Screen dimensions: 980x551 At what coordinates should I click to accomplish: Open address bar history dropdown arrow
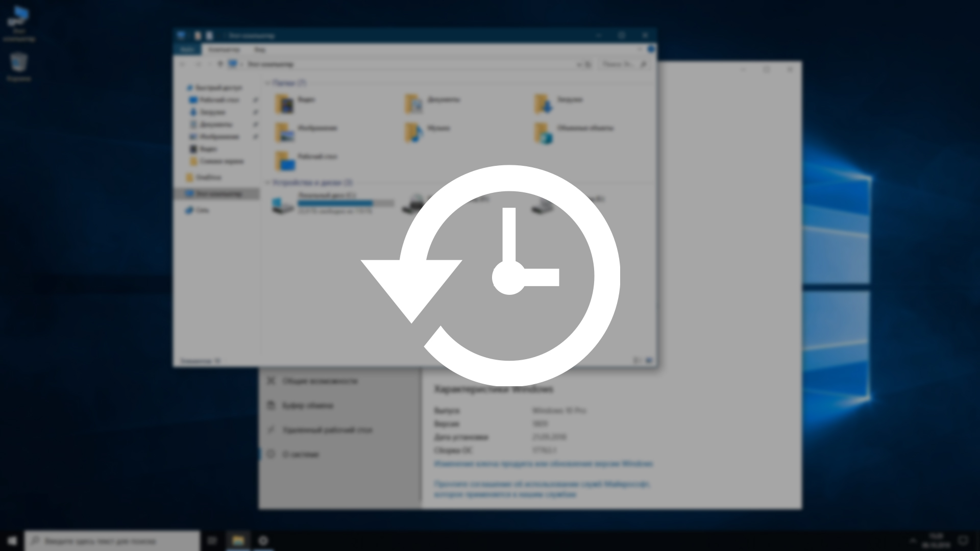[x=579, y=64]
